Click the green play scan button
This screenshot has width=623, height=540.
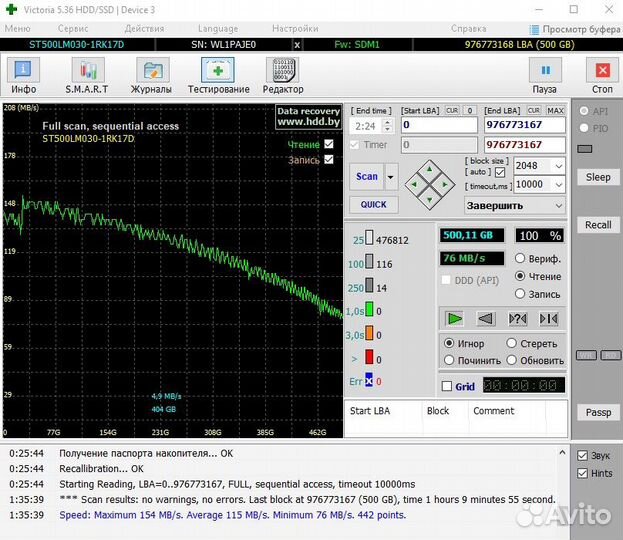click(455, 319)
